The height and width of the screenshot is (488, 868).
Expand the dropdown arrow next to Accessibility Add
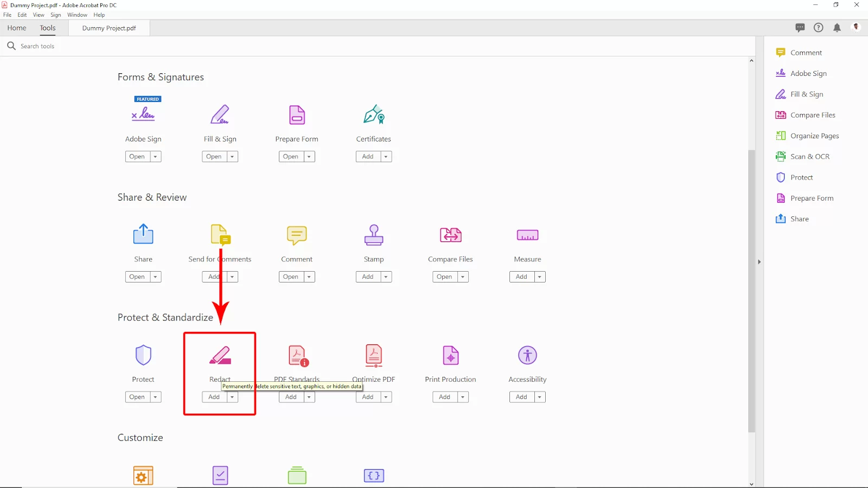tap(540, 397)
